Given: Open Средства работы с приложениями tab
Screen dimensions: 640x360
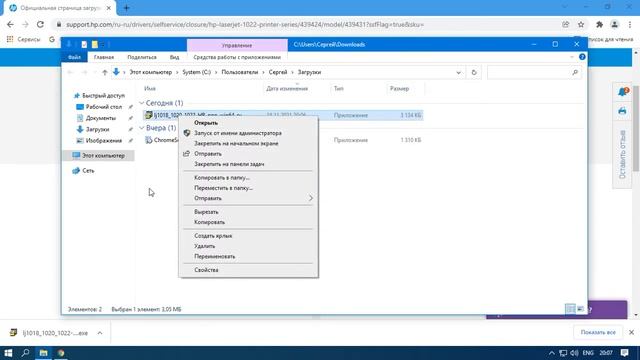Looking at the screenshot, I should 237,57.
